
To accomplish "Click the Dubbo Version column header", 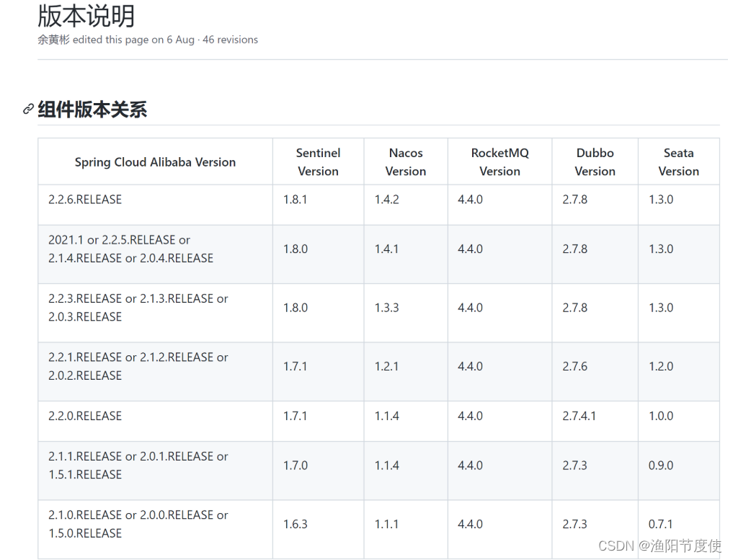I will pyautogui.click(x=595, y=161).
